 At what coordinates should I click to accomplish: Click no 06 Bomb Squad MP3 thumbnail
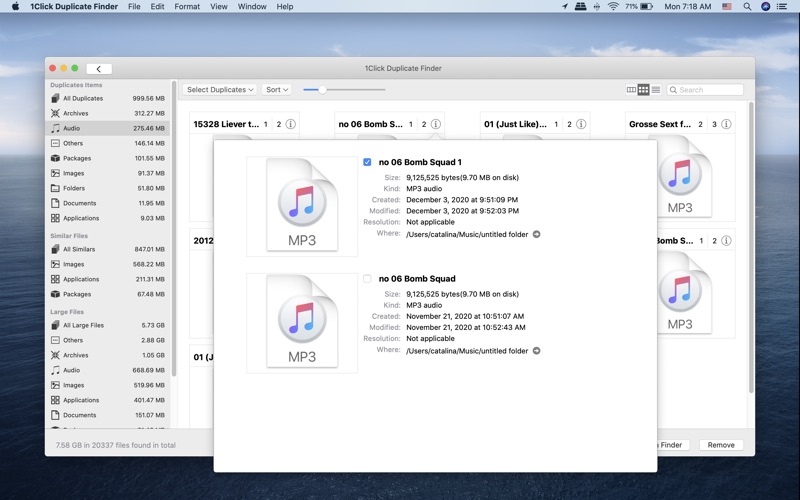tap(302, 321)
